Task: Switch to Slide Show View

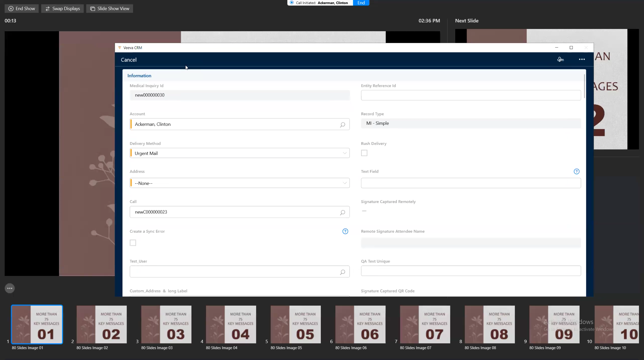Action: tap(109, 8)
